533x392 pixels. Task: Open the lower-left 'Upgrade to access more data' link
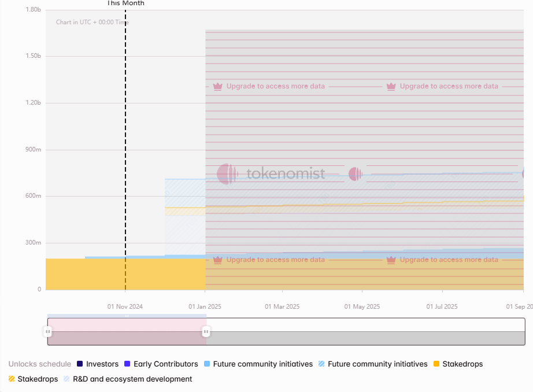(x=275, y=260)
